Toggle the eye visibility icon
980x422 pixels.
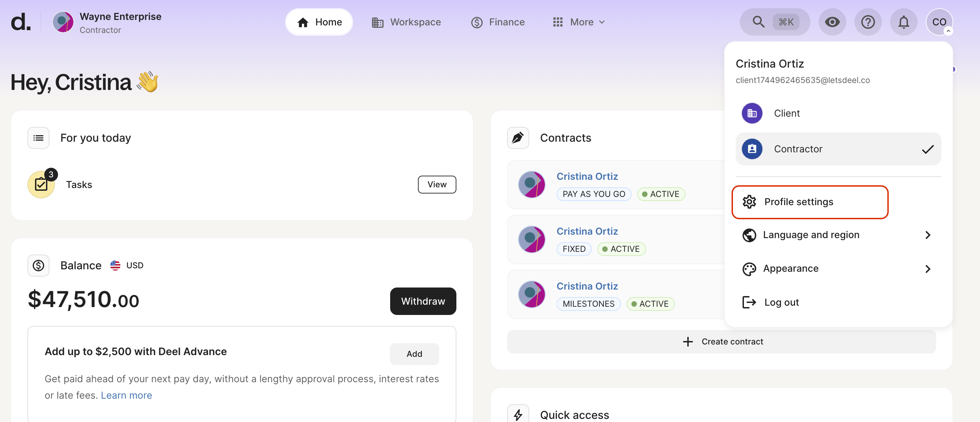coord(832,22)
